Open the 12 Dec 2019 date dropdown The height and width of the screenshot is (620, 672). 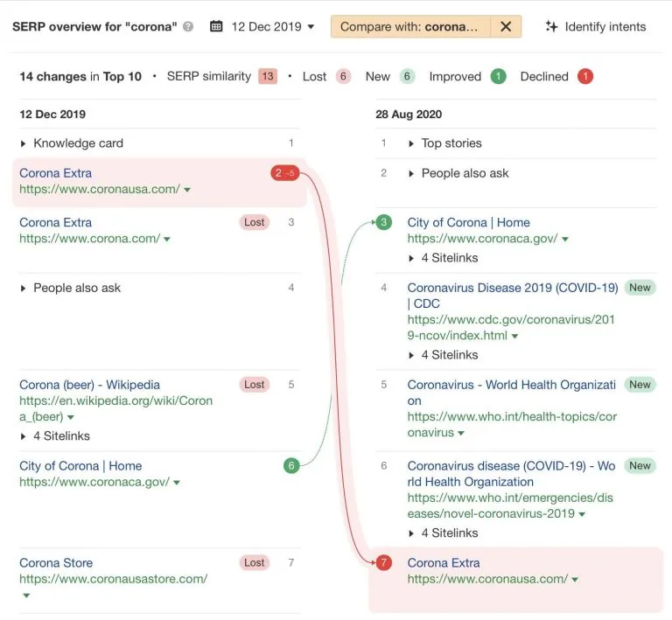(x=273, y=26)
